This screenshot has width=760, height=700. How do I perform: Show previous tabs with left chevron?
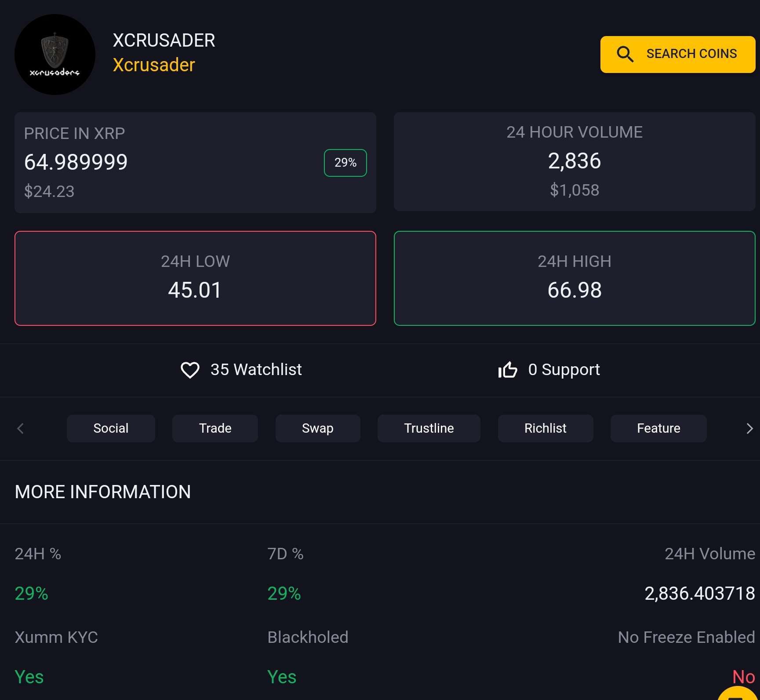pyautogui.click(x=20, y=428)
